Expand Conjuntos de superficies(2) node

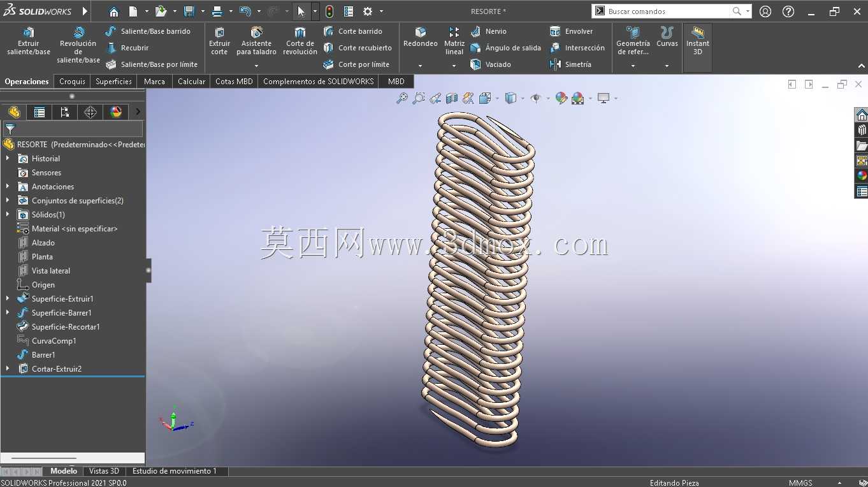[x=8, y=200]
